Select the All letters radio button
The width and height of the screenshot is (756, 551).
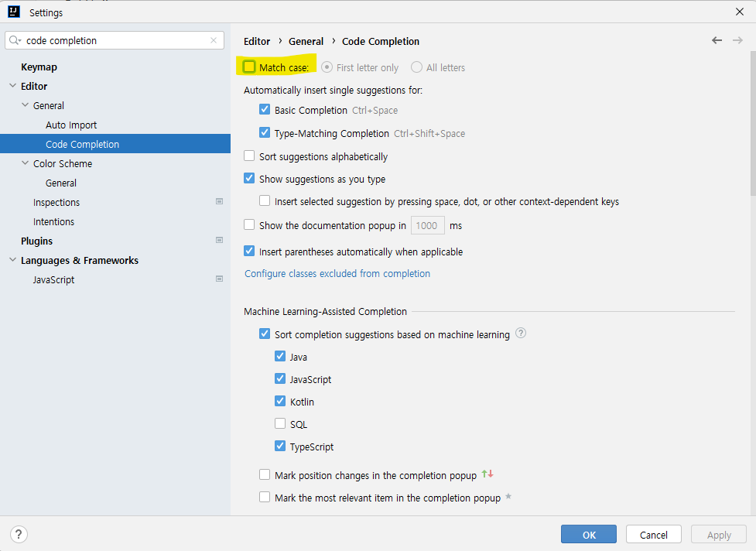tap(416, 67)
